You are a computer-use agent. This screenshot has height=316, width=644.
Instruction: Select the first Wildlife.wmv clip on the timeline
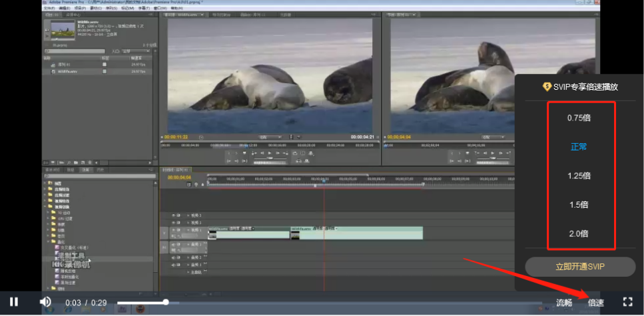[248, 232]
